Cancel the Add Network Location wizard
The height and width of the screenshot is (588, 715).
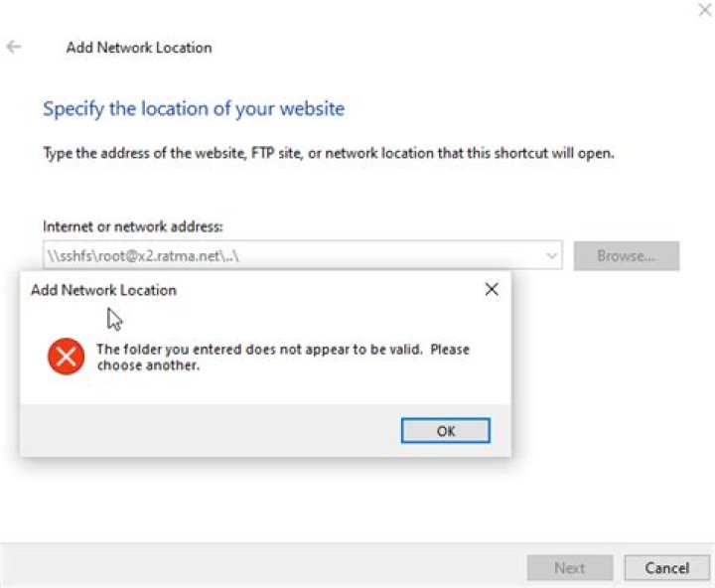point(666,568)
